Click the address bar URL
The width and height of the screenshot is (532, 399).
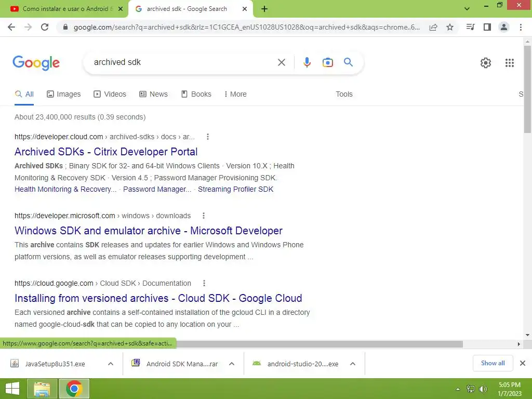point(246,27)
